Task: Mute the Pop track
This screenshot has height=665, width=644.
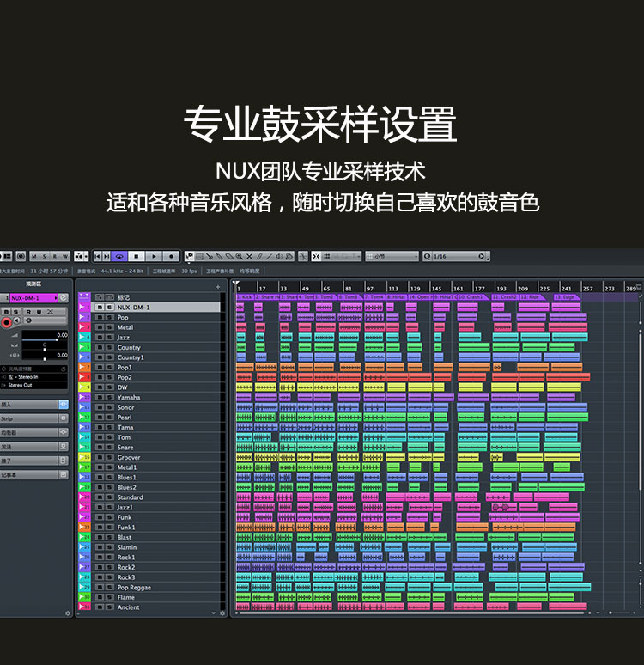Action: (x=100, y=317)
